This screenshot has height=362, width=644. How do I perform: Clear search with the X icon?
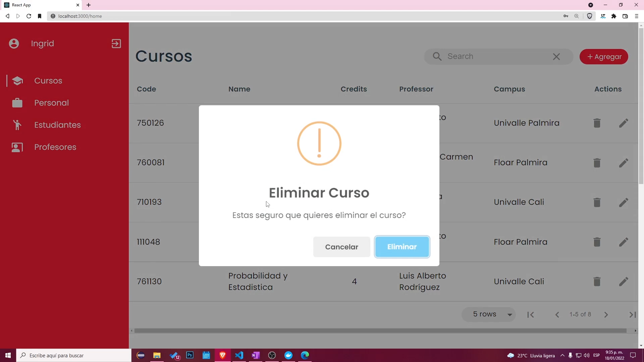click(556, 57)
